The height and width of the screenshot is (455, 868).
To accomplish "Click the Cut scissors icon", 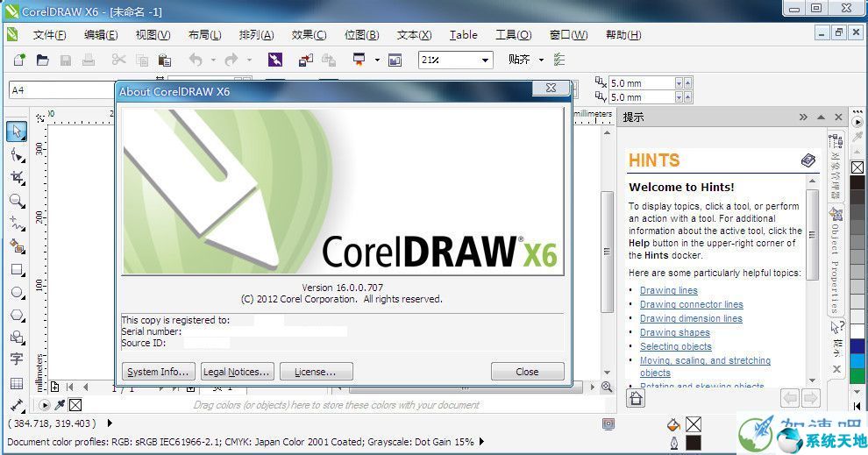I will tap(118, 60).
